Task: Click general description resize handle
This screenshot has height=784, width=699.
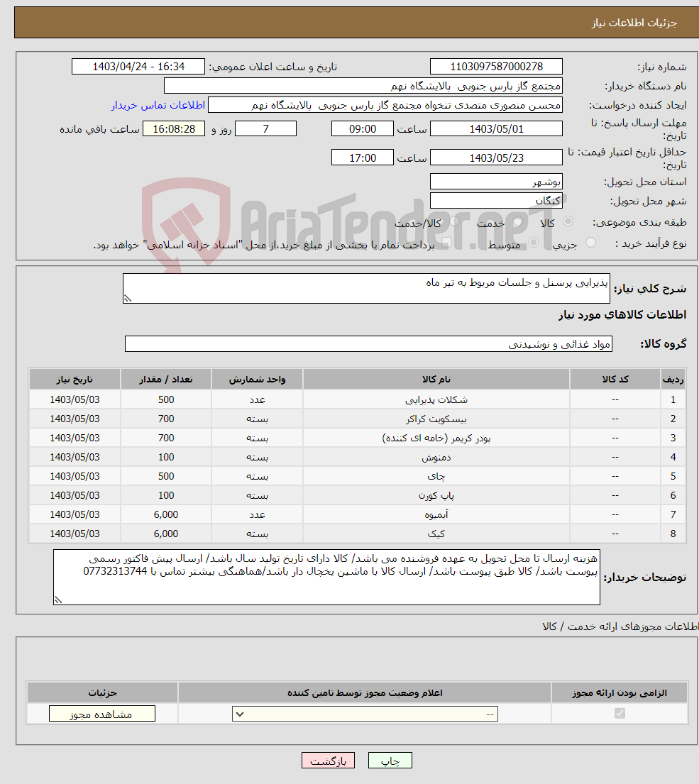Action: pos(128,299)
